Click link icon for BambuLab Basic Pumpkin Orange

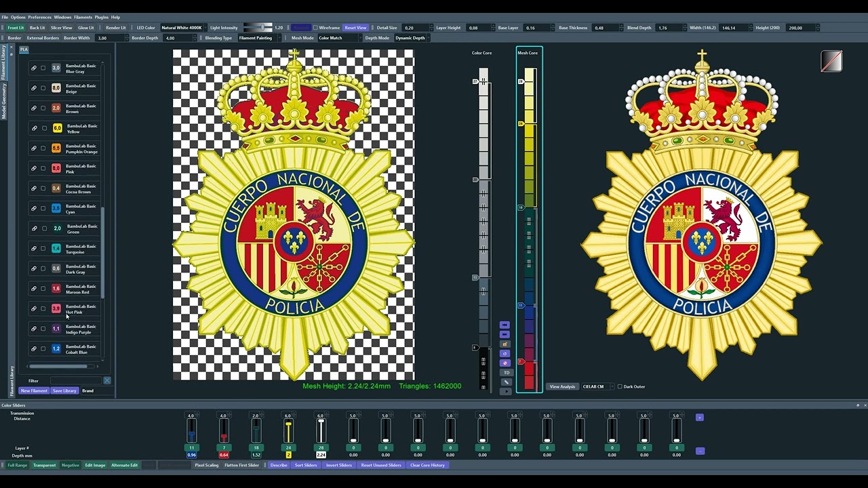34,148
